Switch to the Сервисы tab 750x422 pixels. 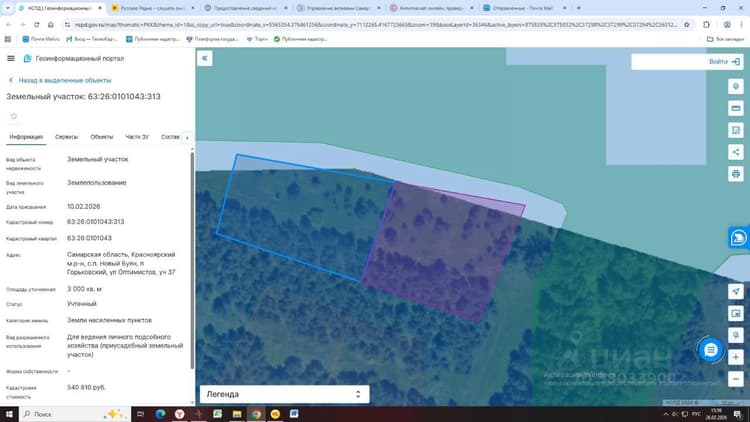point(66,137)
